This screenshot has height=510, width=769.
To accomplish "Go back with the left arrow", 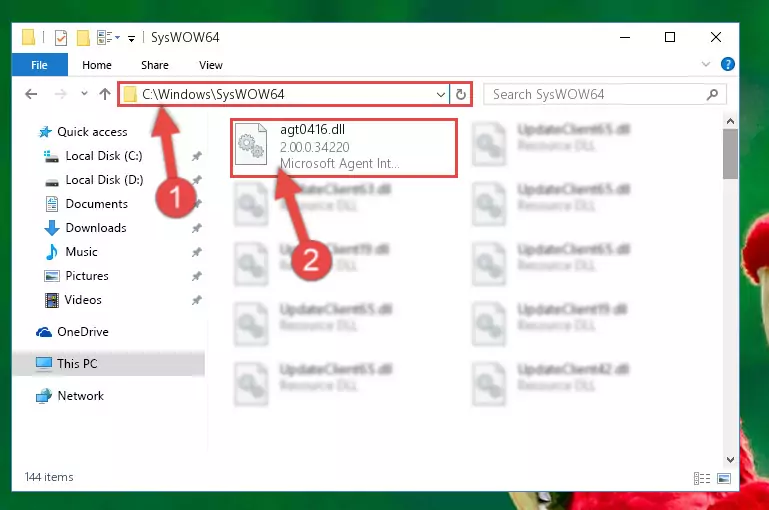I will (x=31, y=94).
